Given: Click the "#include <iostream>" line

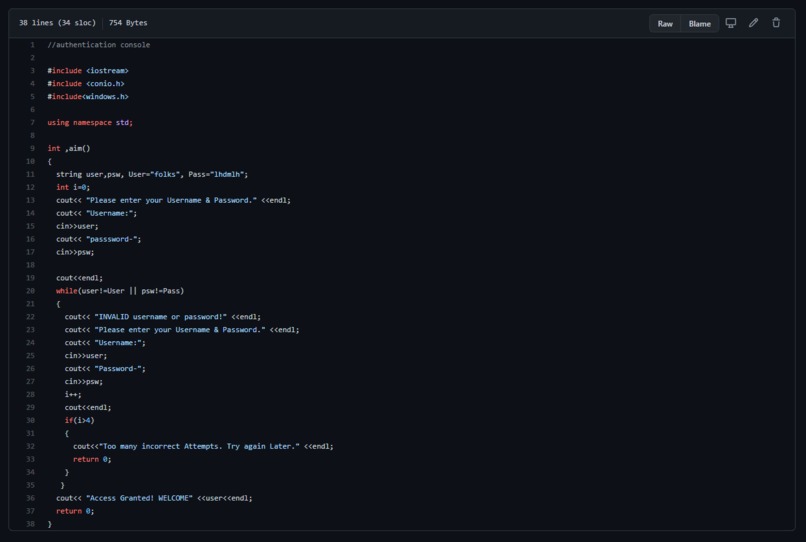Looking at the screenshot, I should point(88,70).
